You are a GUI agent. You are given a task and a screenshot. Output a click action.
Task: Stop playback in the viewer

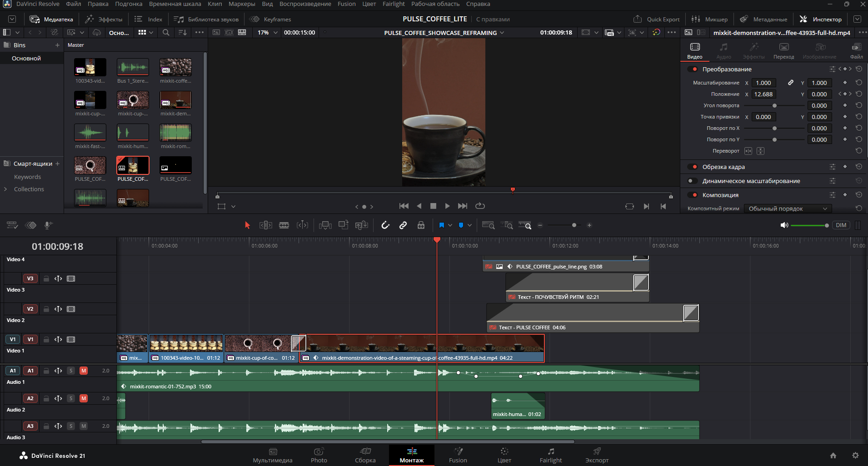click(433, 206)
